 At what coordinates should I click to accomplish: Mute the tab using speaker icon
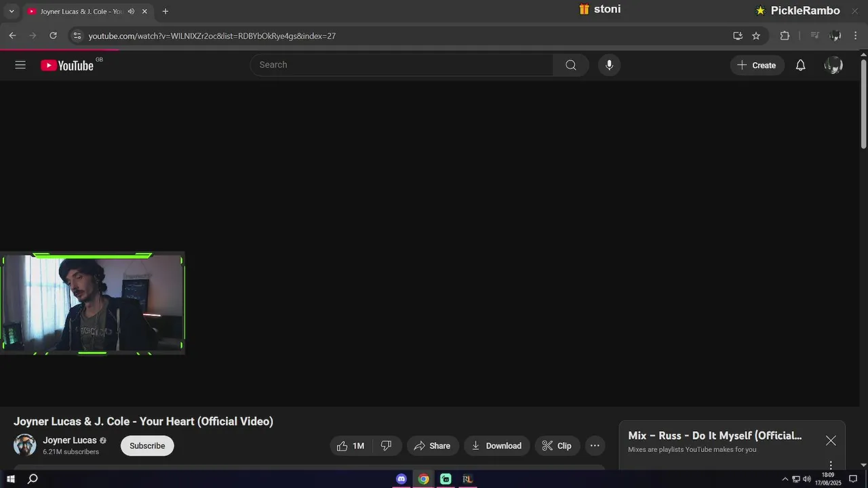[x=131, y=12]
